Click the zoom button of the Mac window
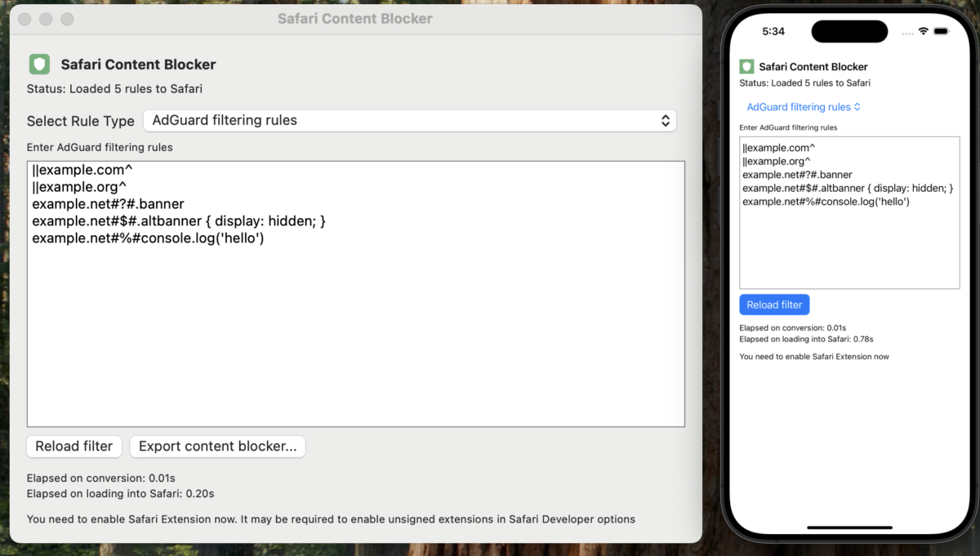This screenshot has height=556, width=980. (67, 19)
